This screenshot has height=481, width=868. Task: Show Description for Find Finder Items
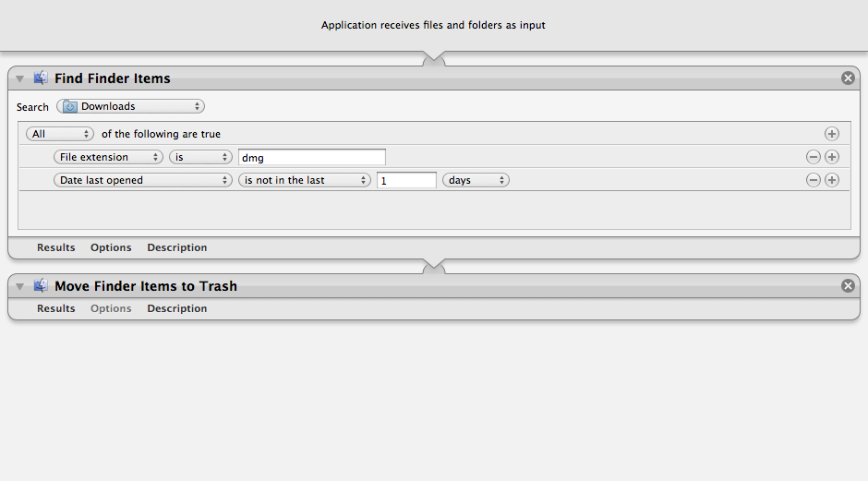pos(177,248)
